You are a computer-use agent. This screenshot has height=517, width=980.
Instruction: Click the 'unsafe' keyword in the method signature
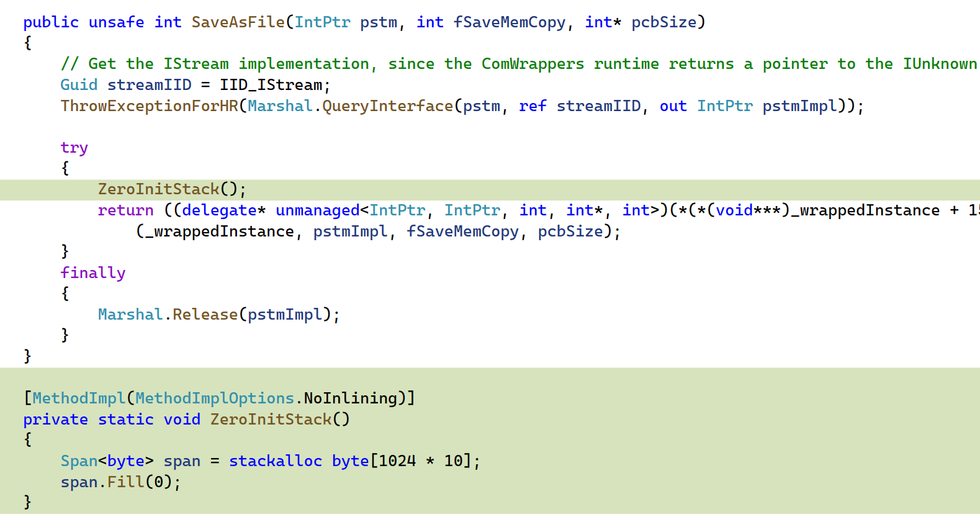pos(117,22)
